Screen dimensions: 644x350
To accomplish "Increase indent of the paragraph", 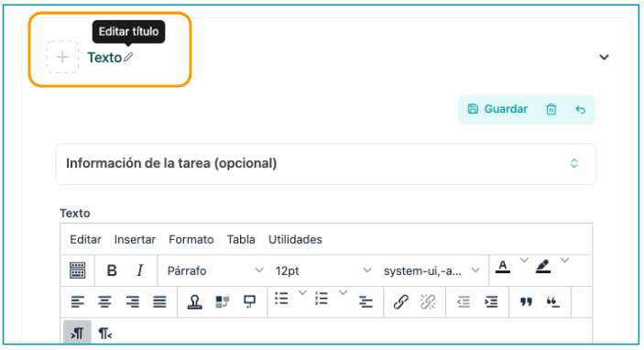I will tap(491, 302).
